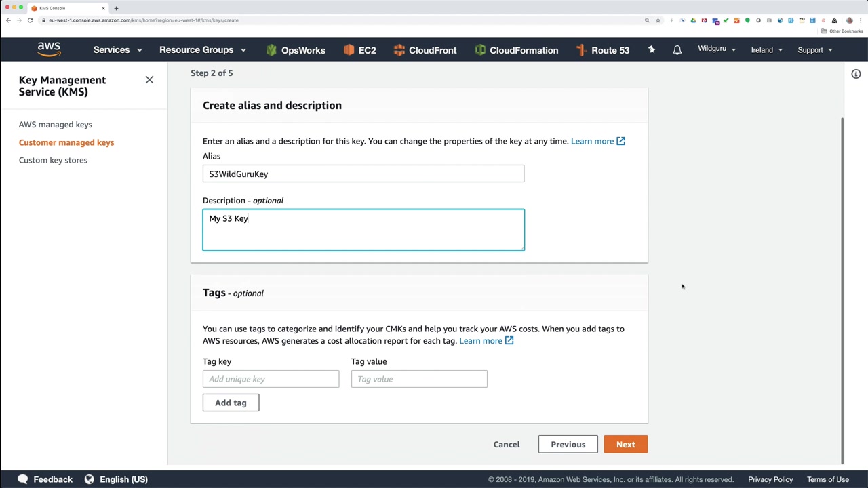Expand the Resource Groups dropdown
Screen dimensions: 868x488
(202, 50)
